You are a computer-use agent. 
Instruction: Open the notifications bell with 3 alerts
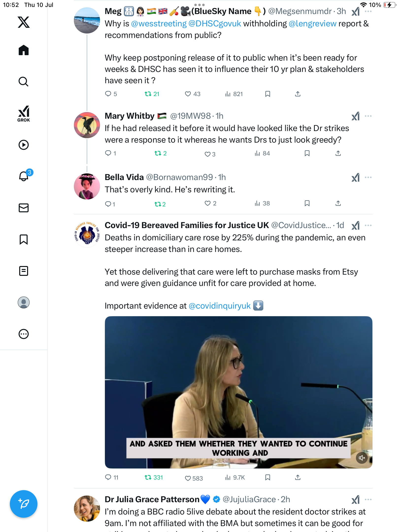tap(24, 176)
